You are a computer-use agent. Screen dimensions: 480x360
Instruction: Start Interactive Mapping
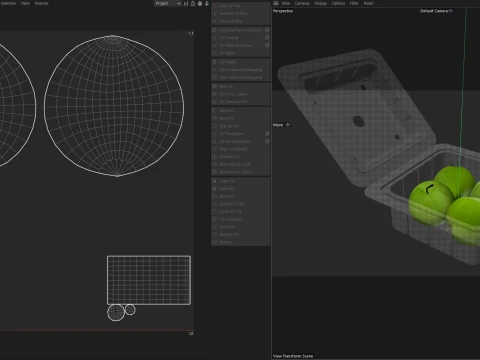[x=241, y=70]
